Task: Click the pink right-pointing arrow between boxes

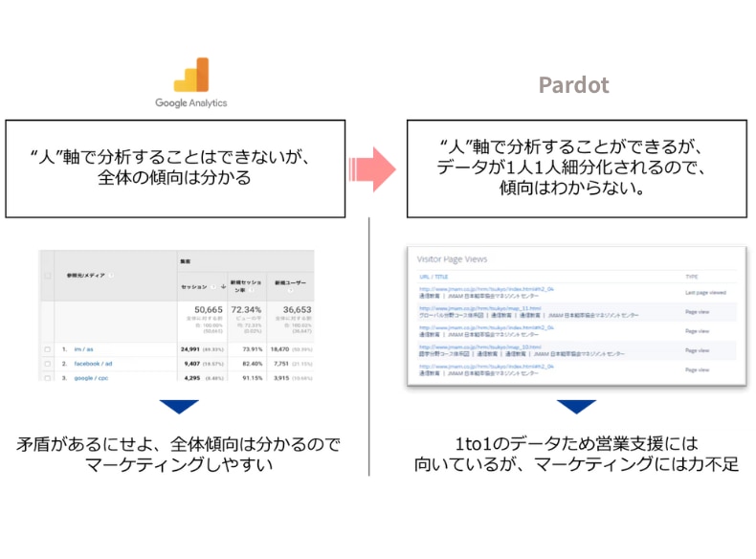Action: [371, 169]
